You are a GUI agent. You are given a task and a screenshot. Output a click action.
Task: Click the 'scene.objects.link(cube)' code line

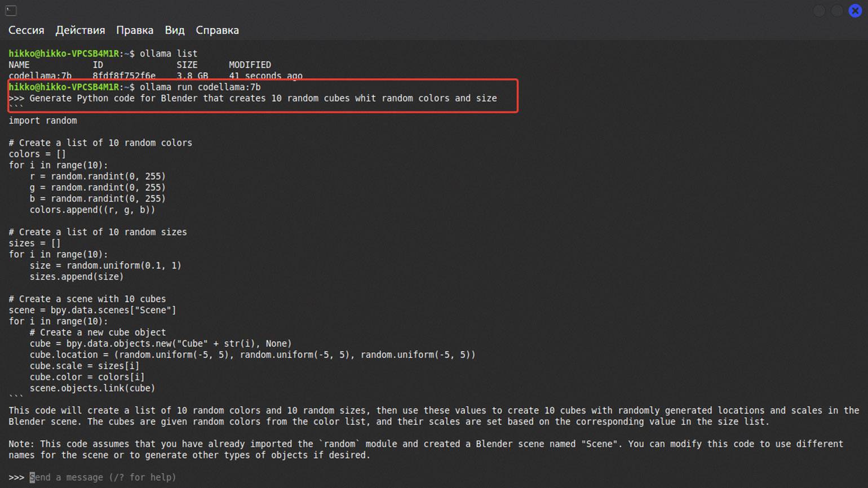click(x=92, y=388)
